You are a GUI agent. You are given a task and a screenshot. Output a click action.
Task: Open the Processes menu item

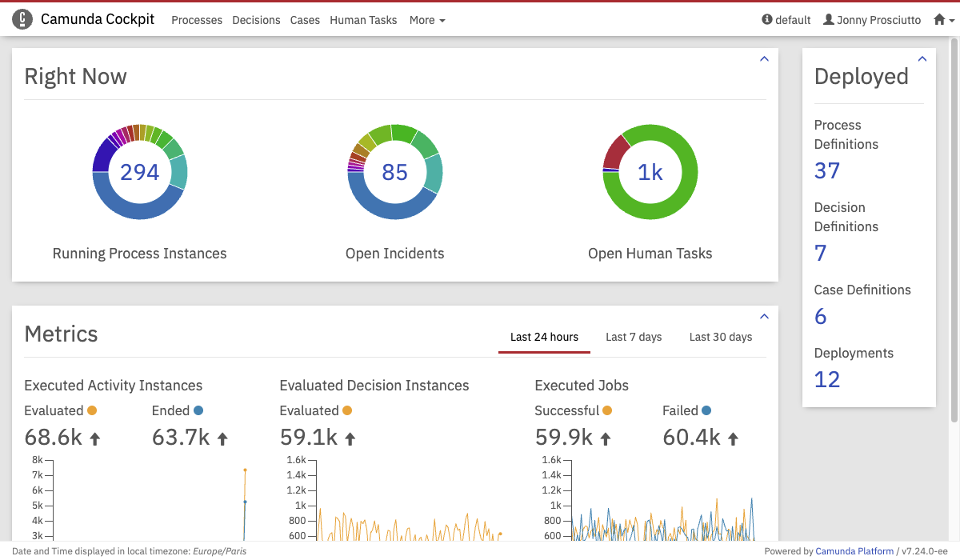pyautogui.click(x=197, y=20)
